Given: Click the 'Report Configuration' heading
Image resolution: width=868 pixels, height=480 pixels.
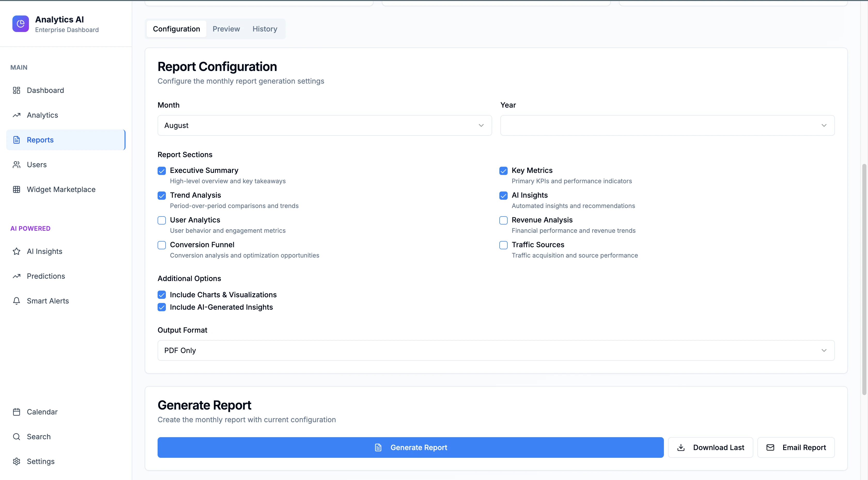Looking at the screenshot, I should (x=217, y=67).
